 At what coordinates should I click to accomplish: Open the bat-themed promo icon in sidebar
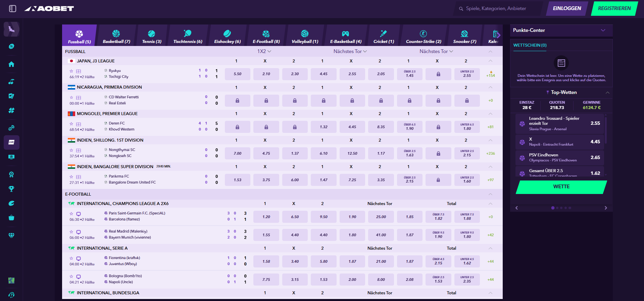point(11,29)
